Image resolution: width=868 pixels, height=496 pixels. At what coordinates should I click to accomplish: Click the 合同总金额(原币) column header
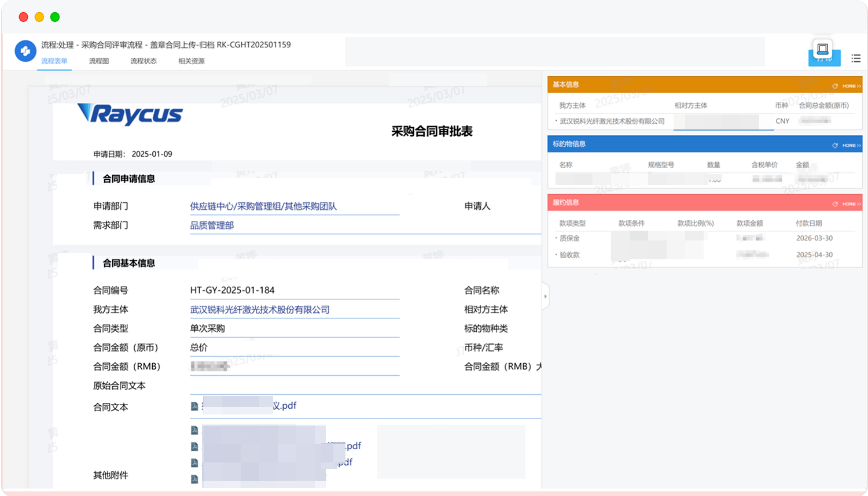(823, 106)
